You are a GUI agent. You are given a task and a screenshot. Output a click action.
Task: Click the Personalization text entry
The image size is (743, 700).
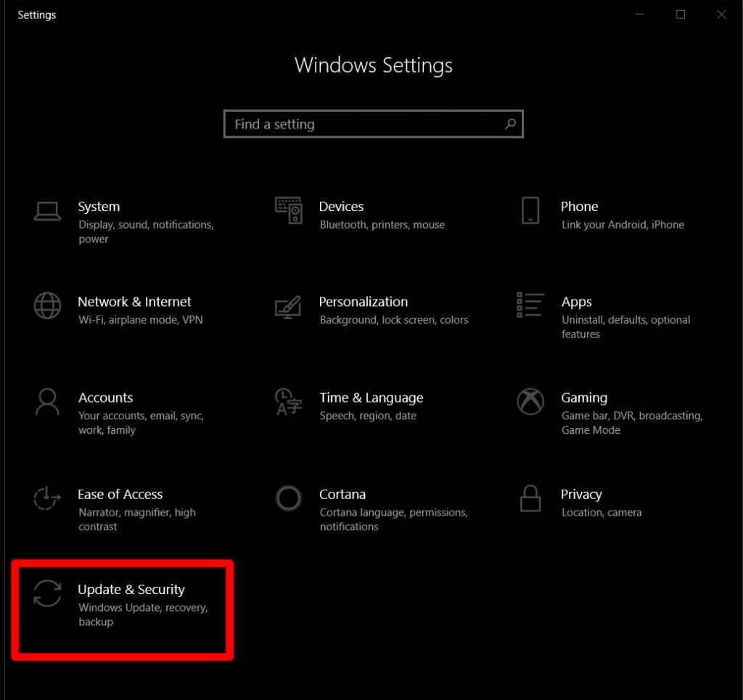[x=364, y=302]
